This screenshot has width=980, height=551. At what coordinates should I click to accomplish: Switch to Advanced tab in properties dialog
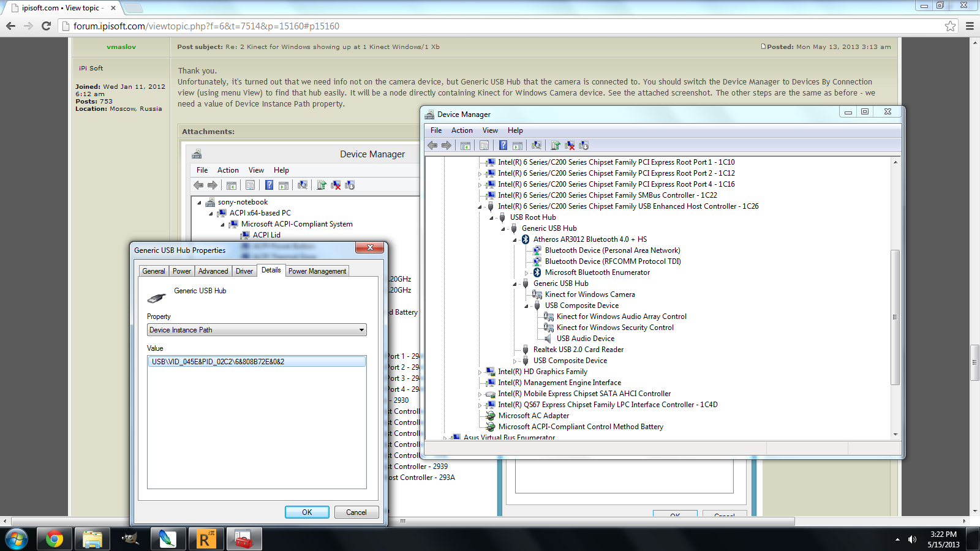[213, 271]
